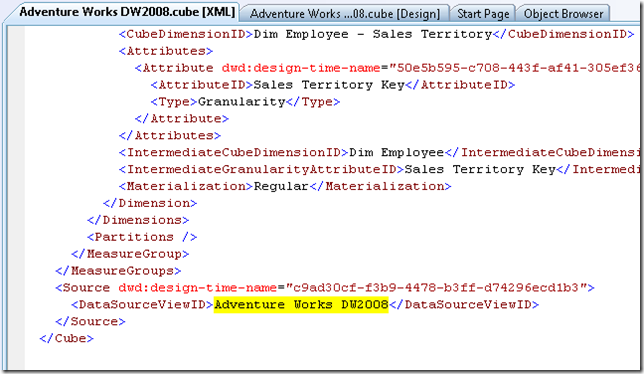The height and width of the screenshot is (374, 644).
Task: Click Dim Employee - Sales Territory value
Action: pos(373,34)
